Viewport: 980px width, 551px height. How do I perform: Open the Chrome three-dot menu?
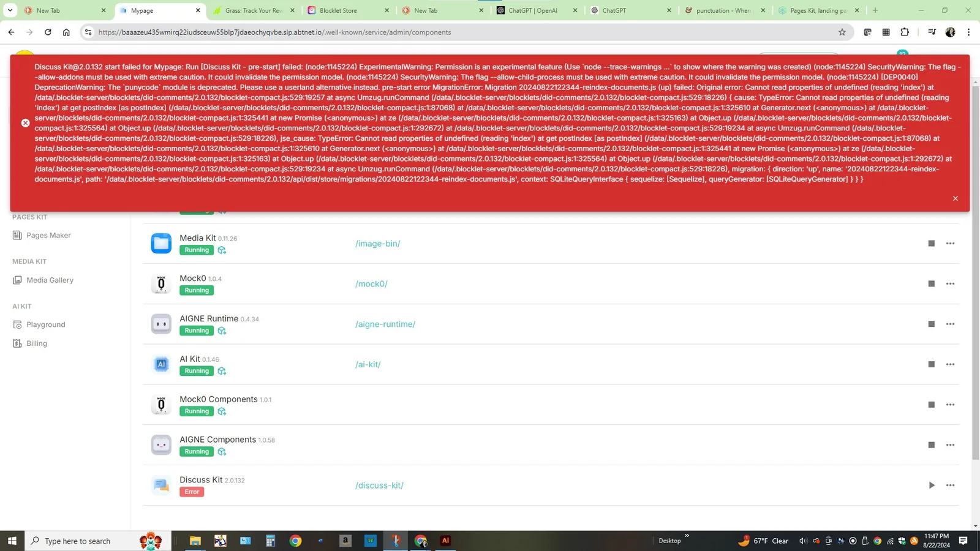tap(968, 32)
